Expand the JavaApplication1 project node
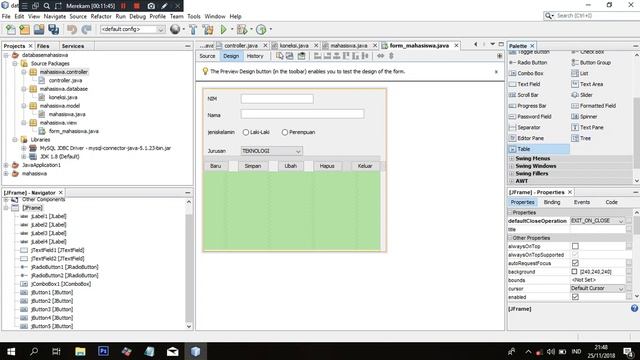Screen dimensions: 640x360 [x=6, y=165]
